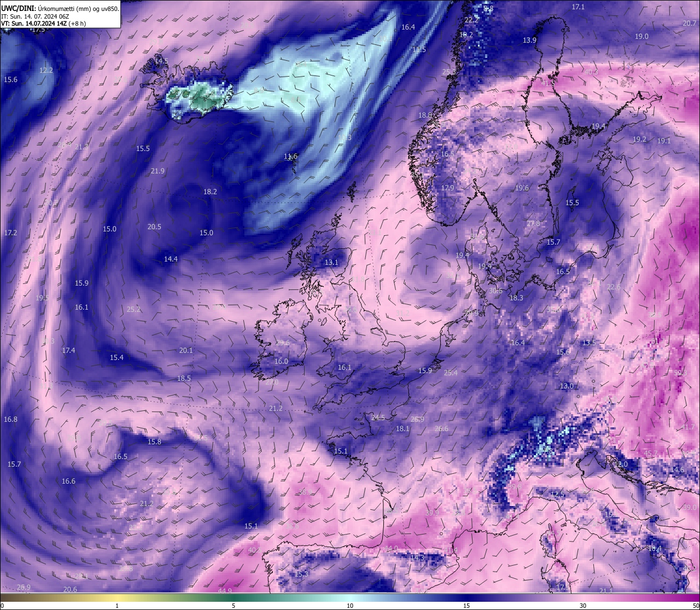700x610 pixels.
Task: Click the VT: Sun. 14.07.2024 14Z line
Action: coord(43,24)
